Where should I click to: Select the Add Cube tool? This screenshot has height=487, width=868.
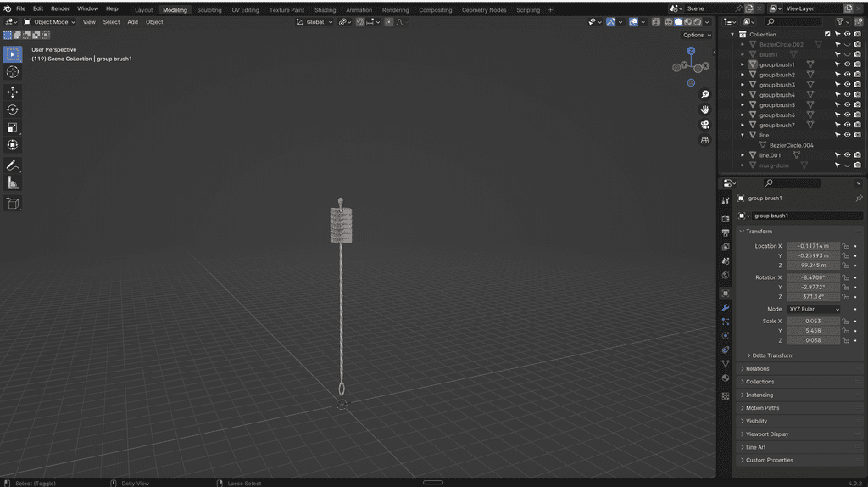point(13,204)
